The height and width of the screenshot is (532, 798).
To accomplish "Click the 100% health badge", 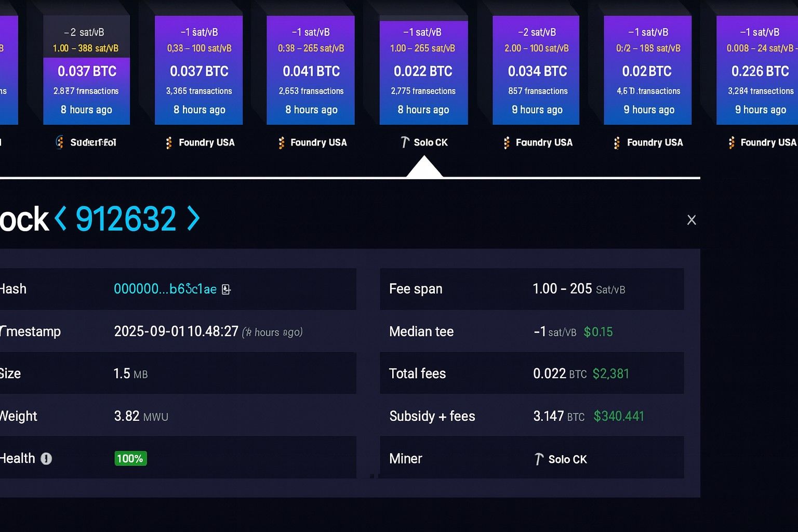I will [130, 459].
